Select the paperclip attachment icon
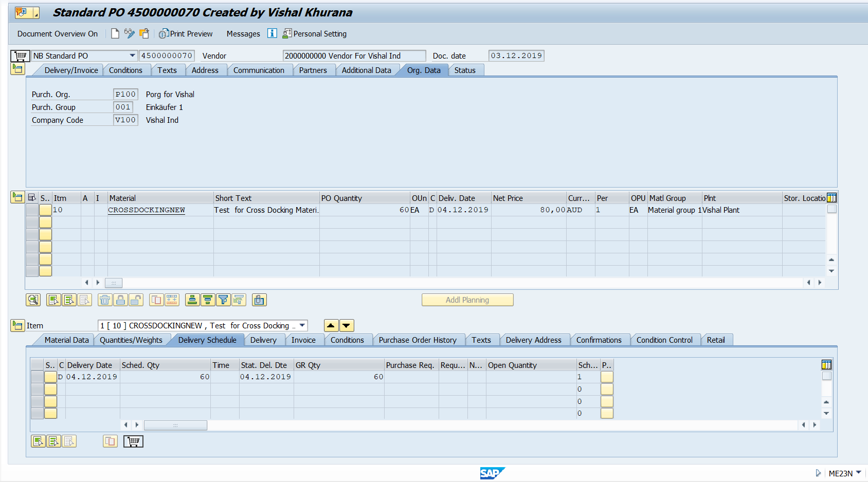868x482 pixels. pos(259,300)
